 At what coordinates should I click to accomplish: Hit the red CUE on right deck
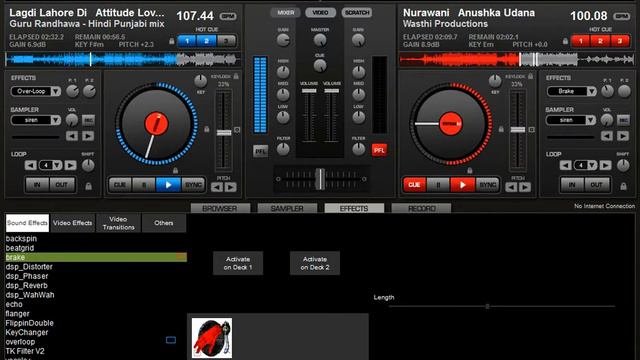414,185
